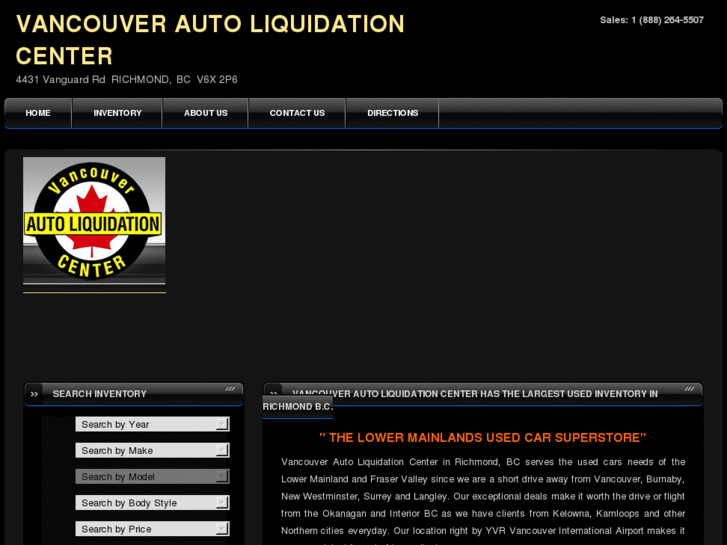
Task: Click the striped grip icon on Search Inventory panel
Action: click(230, 389)
